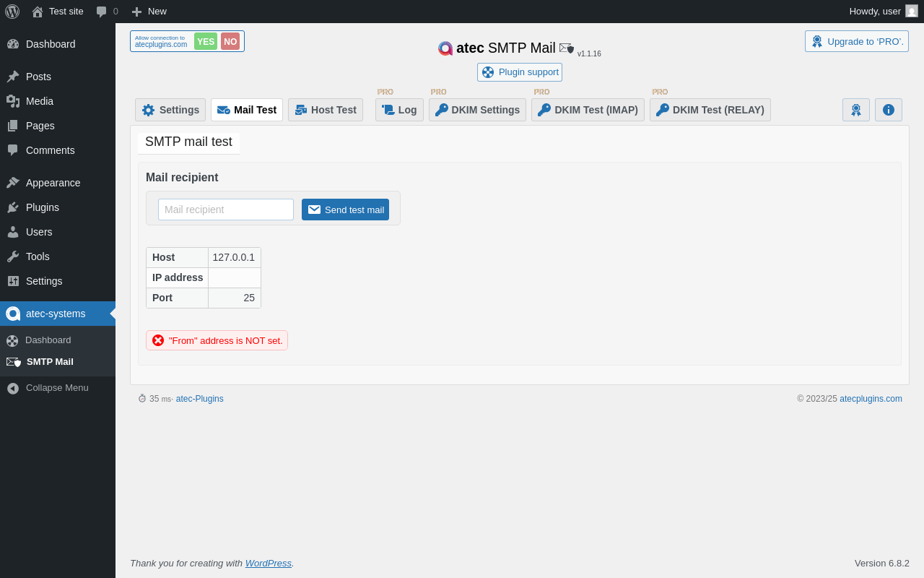
Task: Open the Tools menu
Action: click(58, 256)
